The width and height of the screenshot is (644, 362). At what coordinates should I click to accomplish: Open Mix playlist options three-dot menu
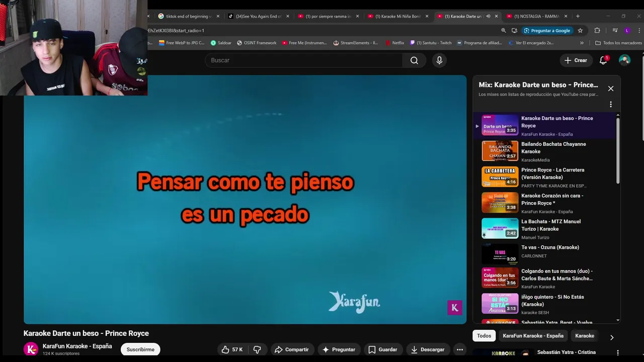[611, 105]
